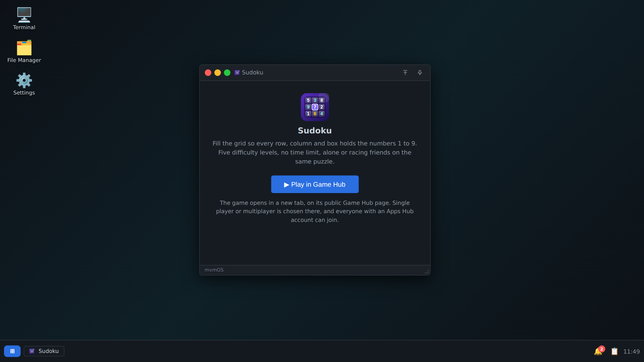Click the window resize grip corner
This screenshot has width=644, height=362.
(426, 271)
